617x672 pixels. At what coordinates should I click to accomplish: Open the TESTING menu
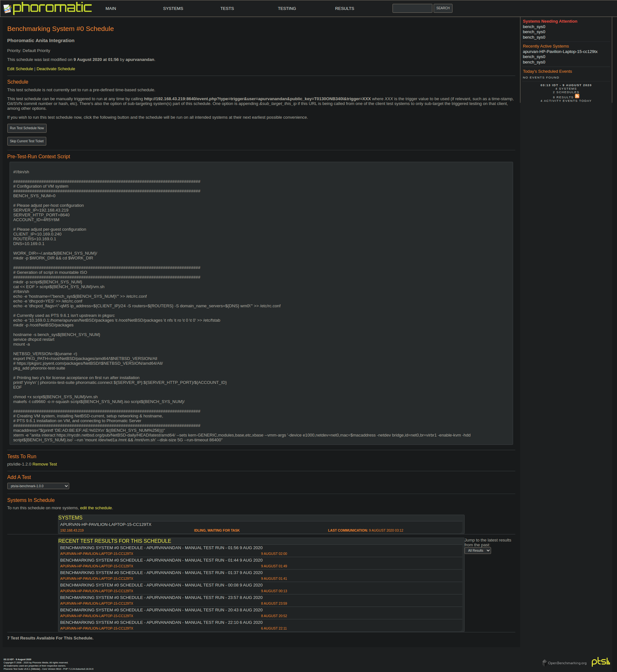pos(287,8)
